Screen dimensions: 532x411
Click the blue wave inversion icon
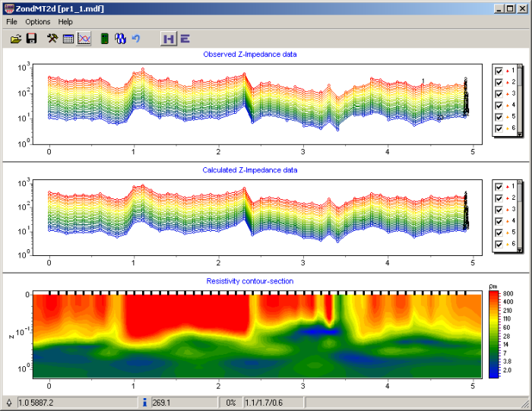[x=120, y=39]
